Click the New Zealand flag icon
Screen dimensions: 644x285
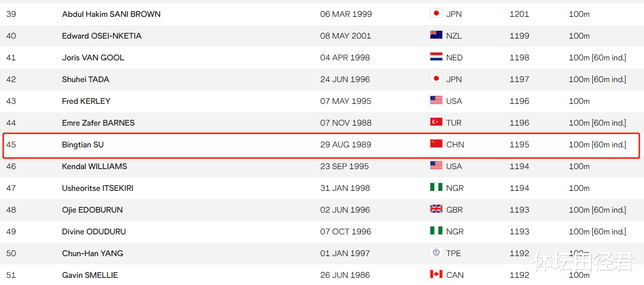(x=436, y=35)
